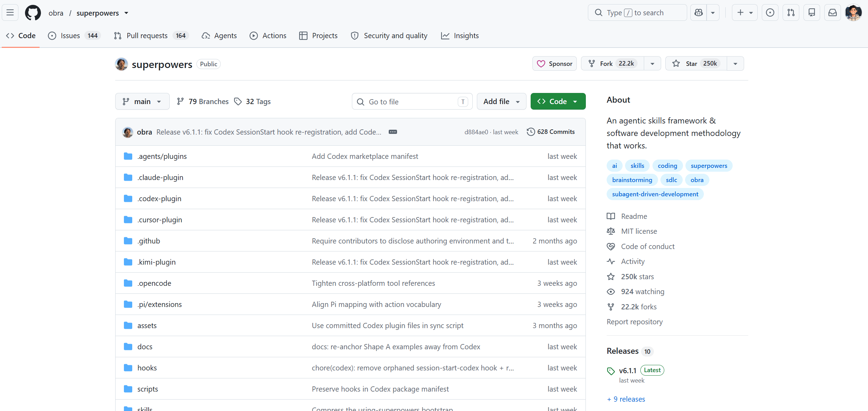Select the brainstorming topic tag
This screenshot has width=868, height=411.
pos(632,180)
